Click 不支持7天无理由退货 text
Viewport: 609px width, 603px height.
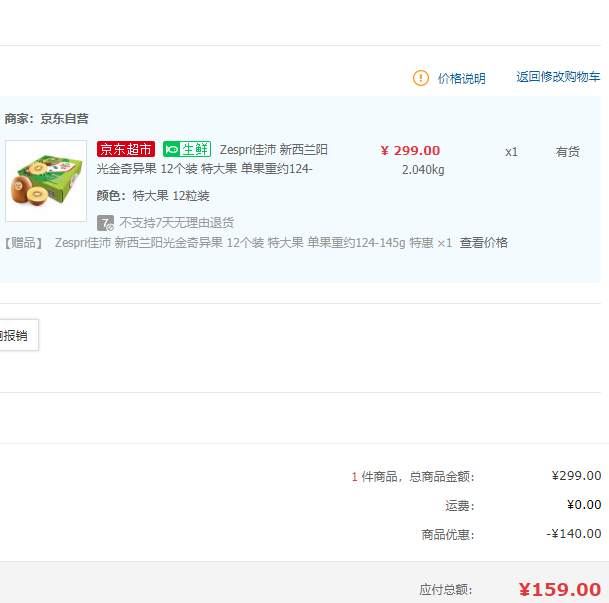coord(176,223)
